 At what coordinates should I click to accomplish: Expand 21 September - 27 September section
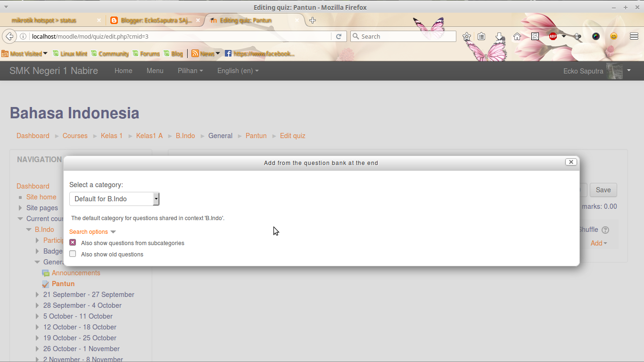(x=37, y=295)
